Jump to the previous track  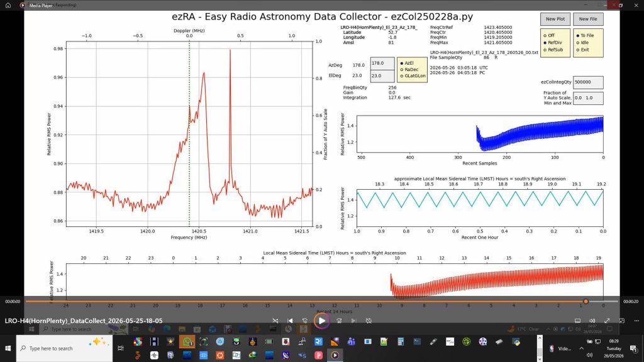pyautogui.click(x=290, y=321)
